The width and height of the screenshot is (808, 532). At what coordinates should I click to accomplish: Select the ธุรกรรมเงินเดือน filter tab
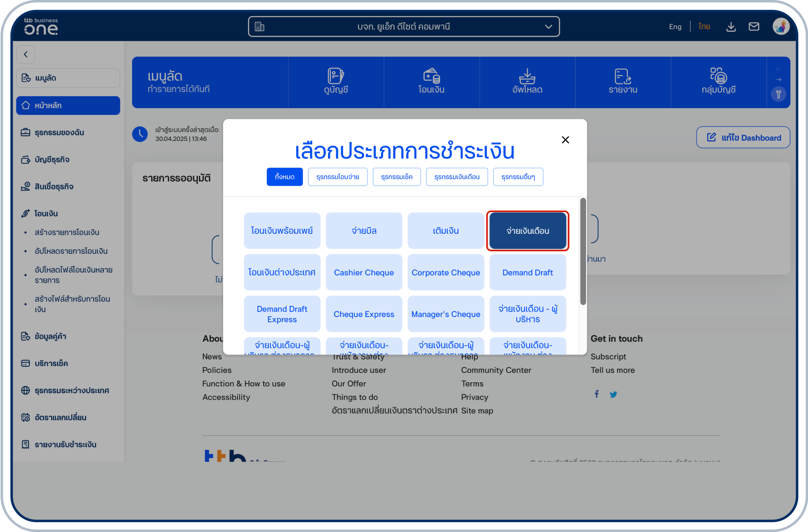pos(456,177)
